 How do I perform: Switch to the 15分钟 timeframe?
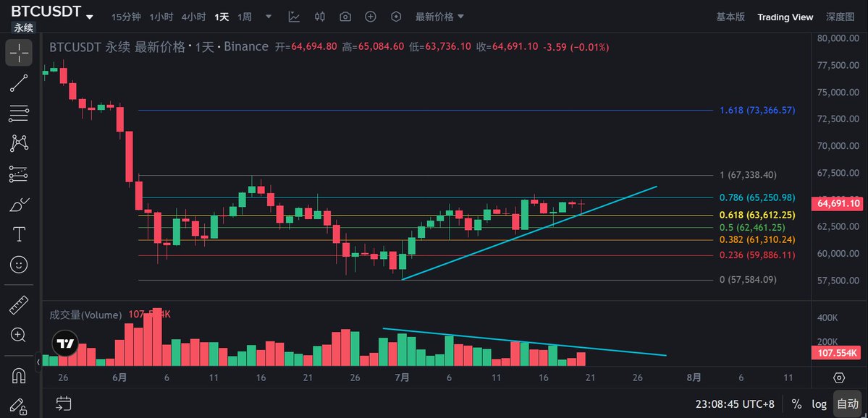point(126,17)
